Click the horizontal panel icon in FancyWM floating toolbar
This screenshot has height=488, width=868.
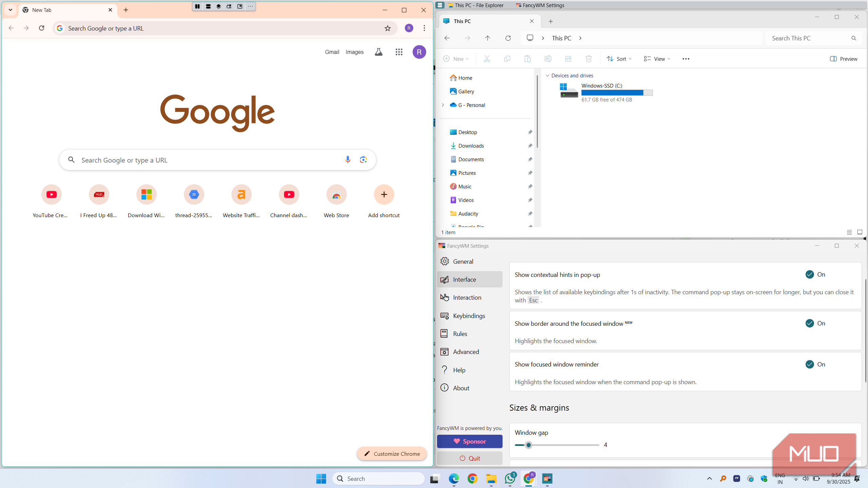197,6
